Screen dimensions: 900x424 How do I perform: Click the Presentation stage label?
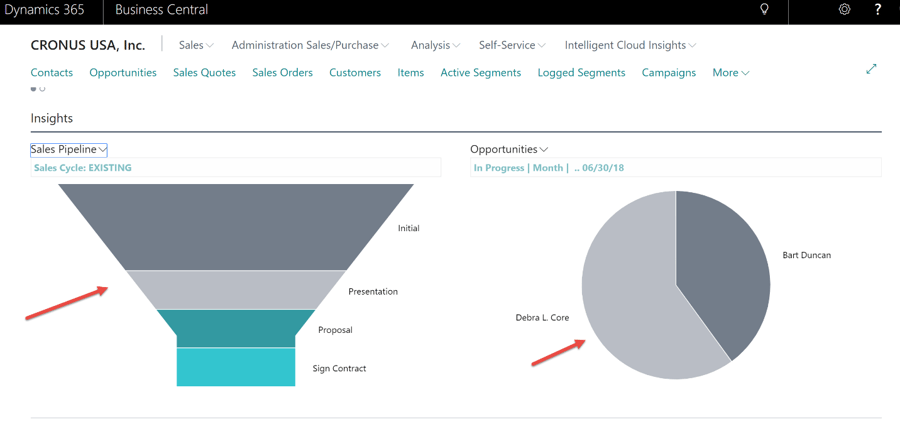pos(373,291)
